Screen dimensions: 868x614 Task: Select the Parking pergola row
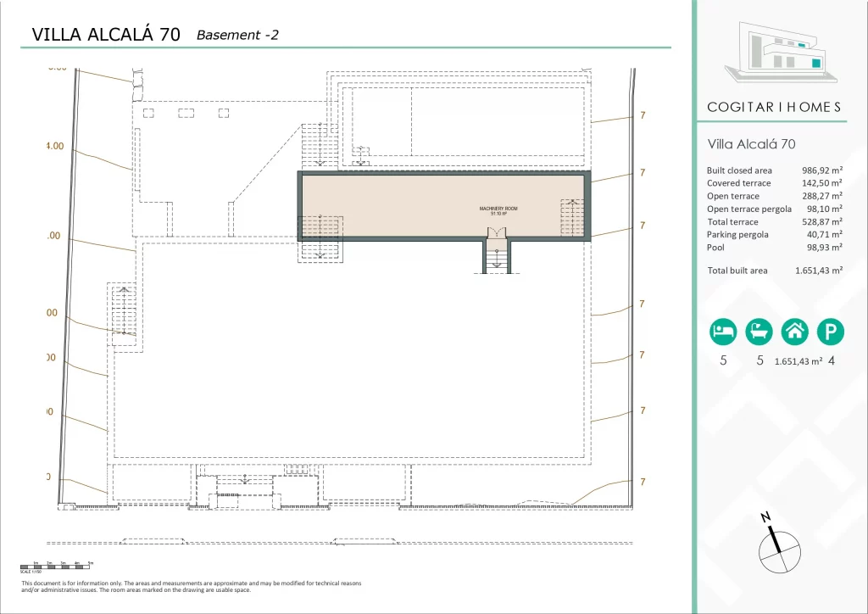pyautogui.click(x=774, y=235)
